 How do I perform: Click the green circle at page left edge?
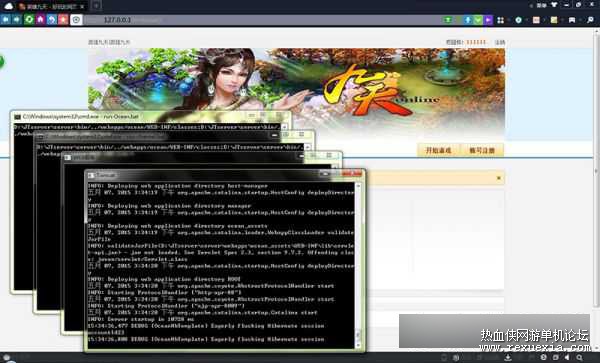(x=2, y=62)
